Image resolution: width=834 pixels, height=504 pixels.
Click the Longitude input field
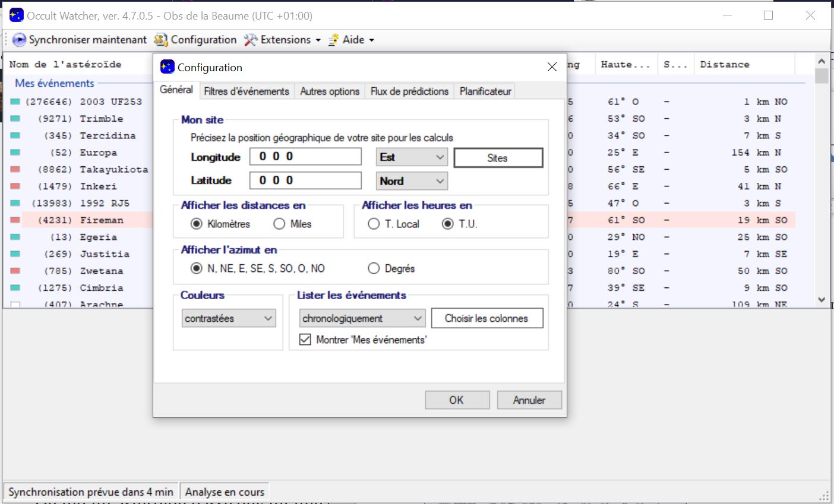305,157
